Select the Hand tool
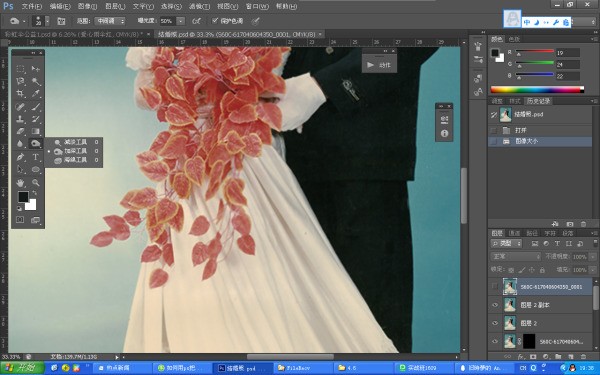The image size is (600, 375). click(20, 183)
